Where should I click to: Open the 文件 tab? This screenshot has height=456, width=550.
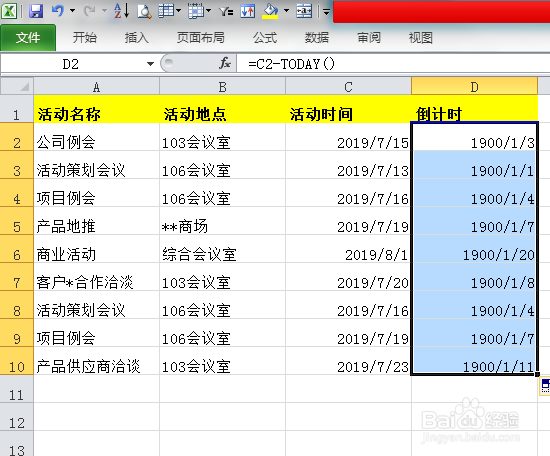coord(28,38)
